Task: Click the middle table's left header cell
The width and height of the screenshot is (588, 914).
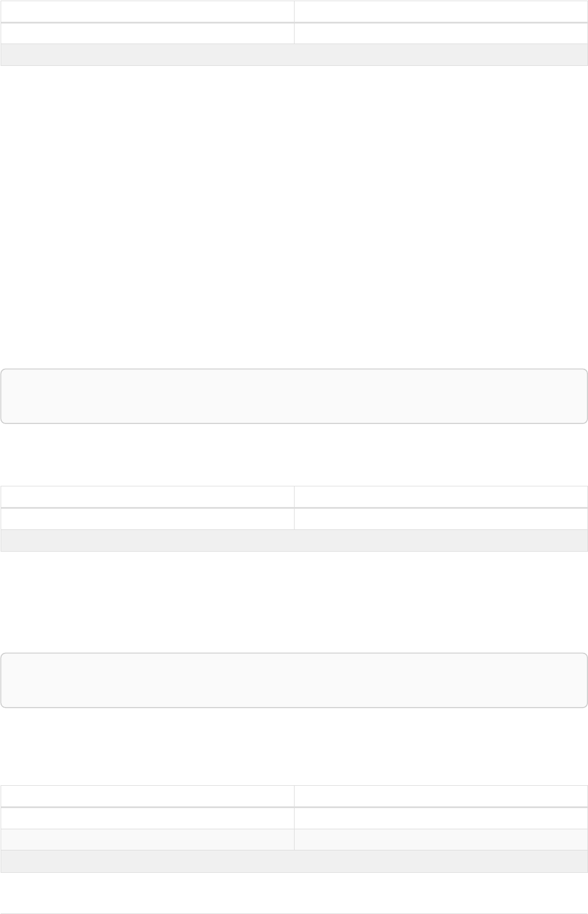Action: (x=147, y=496)
